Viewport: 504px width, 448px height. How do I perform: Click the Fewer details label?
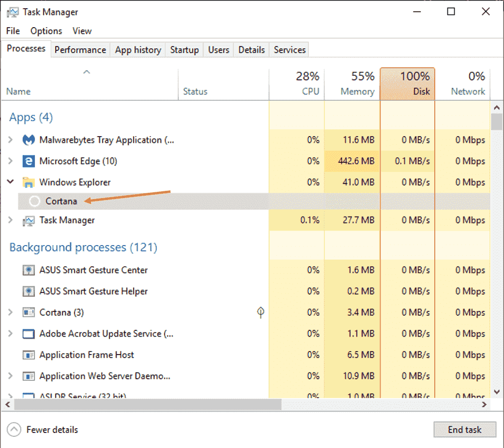point(52,430)
